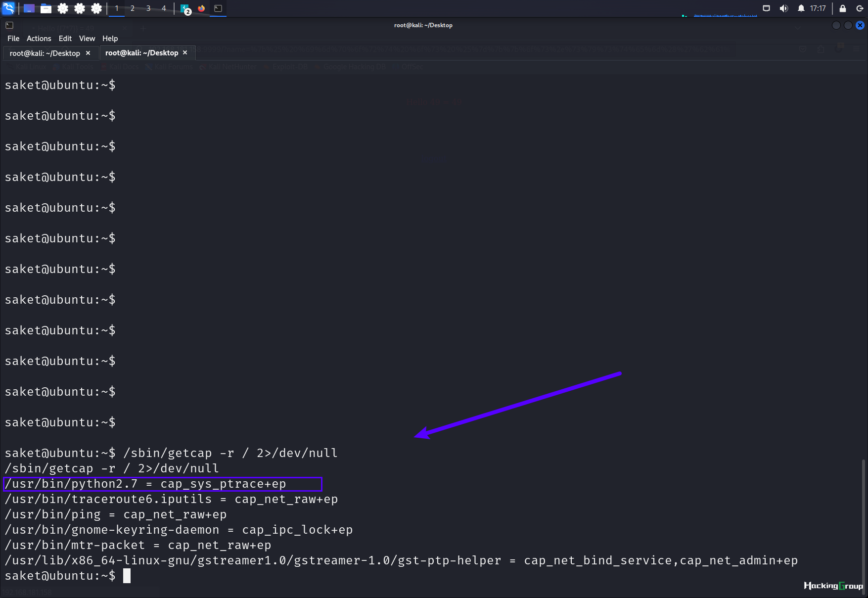Open the terminal window menu icon

(x=9, y=25)
